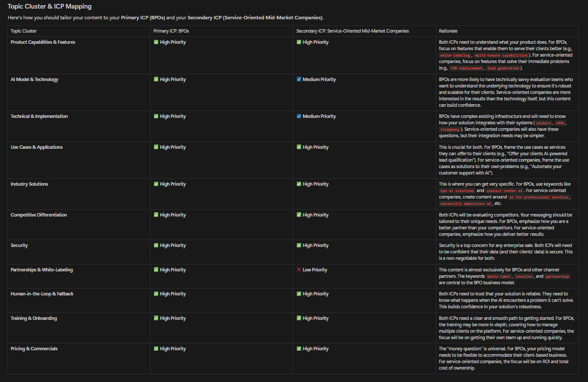Click green checkmark in Use Cases Secondary ICP cell

[x=299, y=147]
